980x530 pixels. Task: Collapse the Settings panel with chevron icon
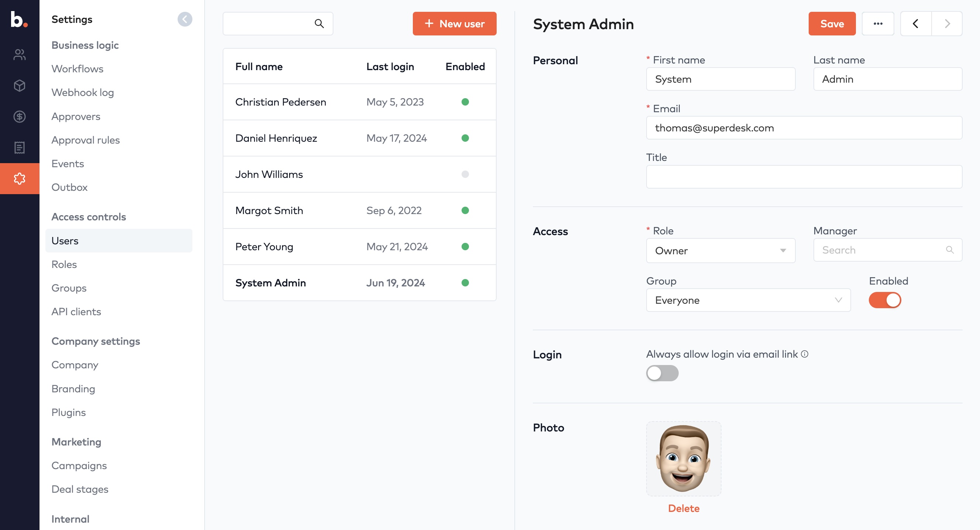click(185, 20)
